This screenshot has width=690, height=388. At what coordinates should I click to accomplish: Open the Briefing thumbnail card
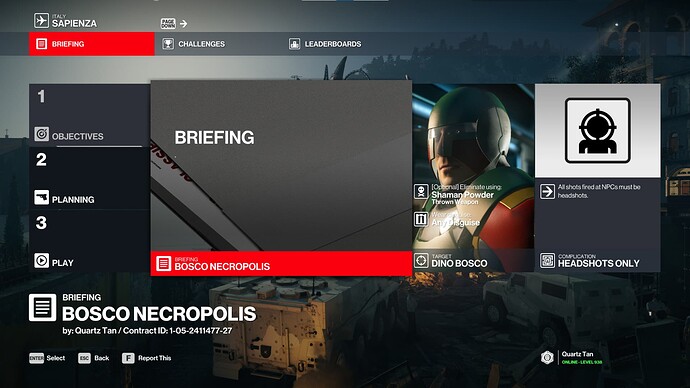coord(281,166)
